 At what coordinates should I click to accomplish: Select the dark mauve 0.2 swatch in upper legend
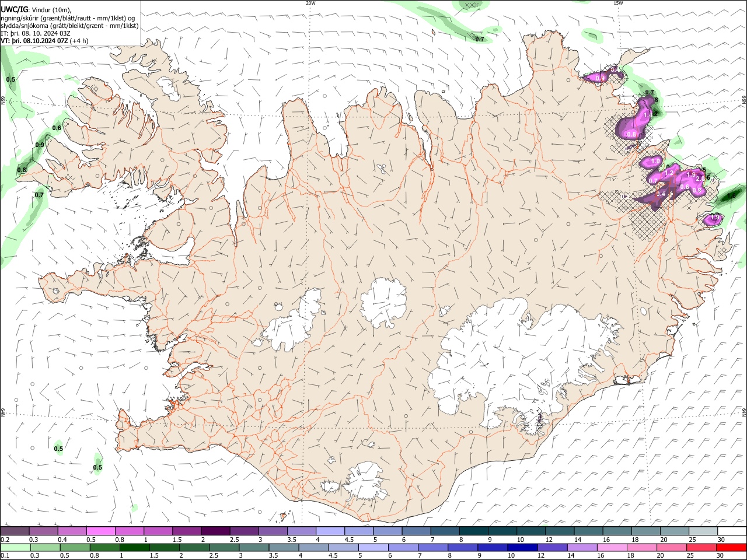[x=14, y=531]
